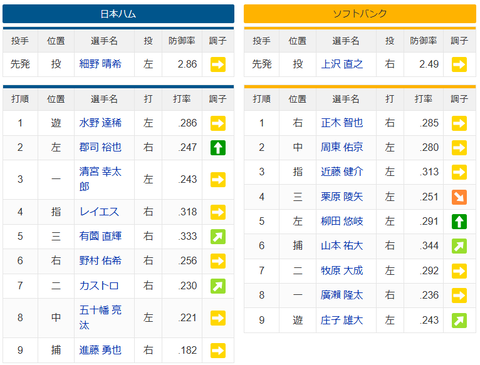
Task: Select batting average .313
Action: point(430,172)
